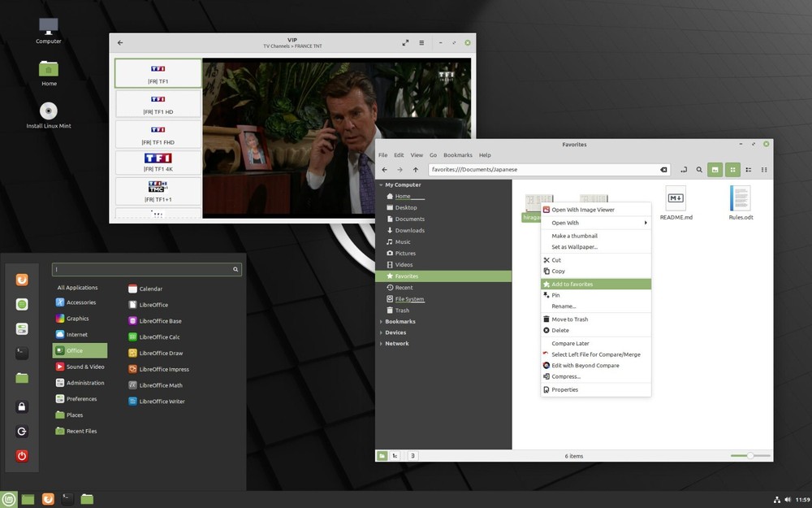Image resolution: width=812 pixels, height=508 pixels.
Task: Open search in the Nemo toolbar
Action: [698, 169]
